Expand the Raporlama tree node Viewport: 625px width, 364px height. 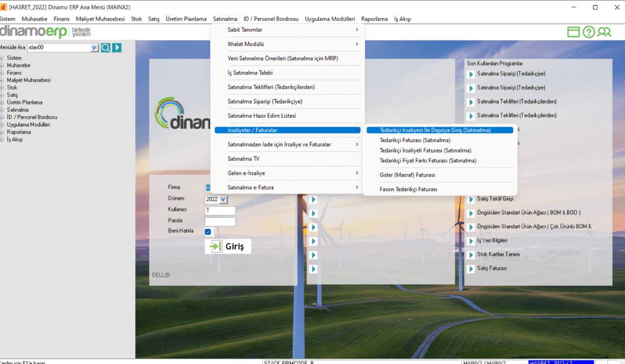[2, 132]
